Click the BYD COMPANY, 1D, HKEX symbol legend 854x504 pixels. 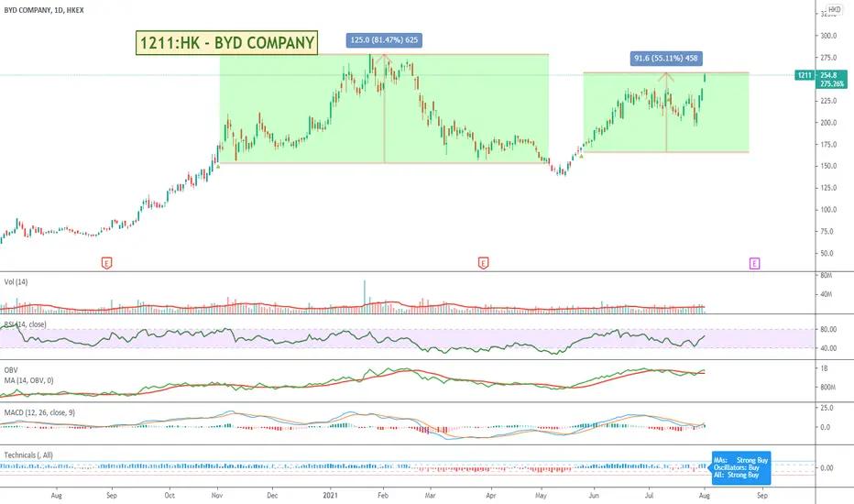[x=44, y=10]
